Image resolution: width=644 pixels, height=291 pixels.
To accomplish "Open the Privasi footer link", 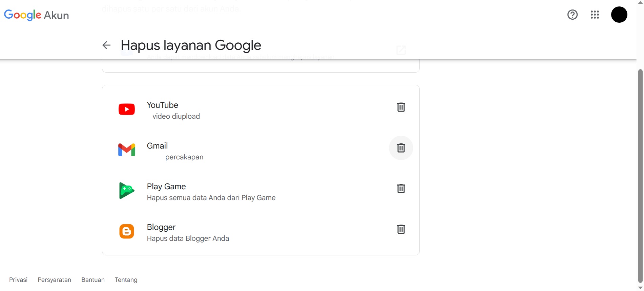I will pyautogui.click(x=18, y=280).
